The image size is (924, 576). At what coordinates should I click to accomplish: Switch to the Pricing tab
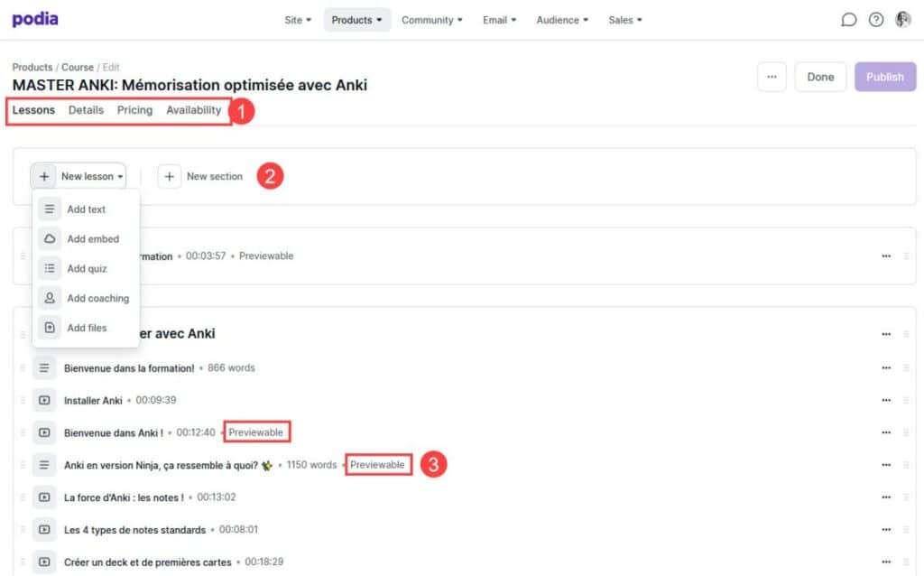134,110
